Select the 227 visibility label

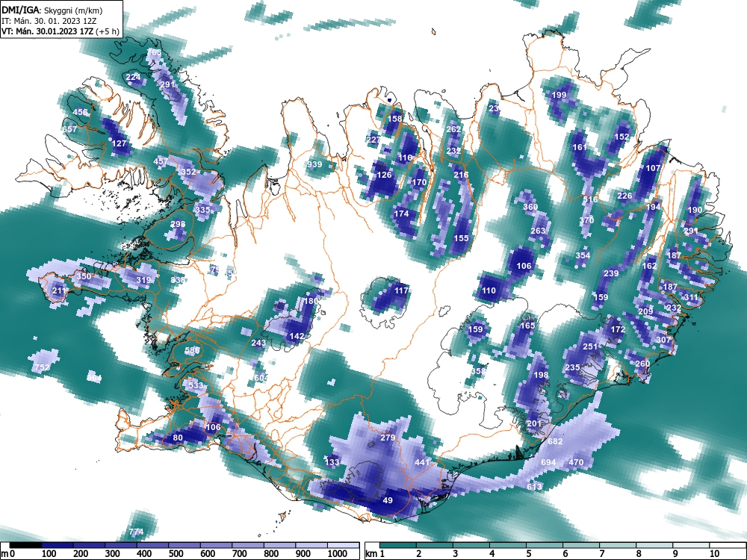click(x=374, y=140)
